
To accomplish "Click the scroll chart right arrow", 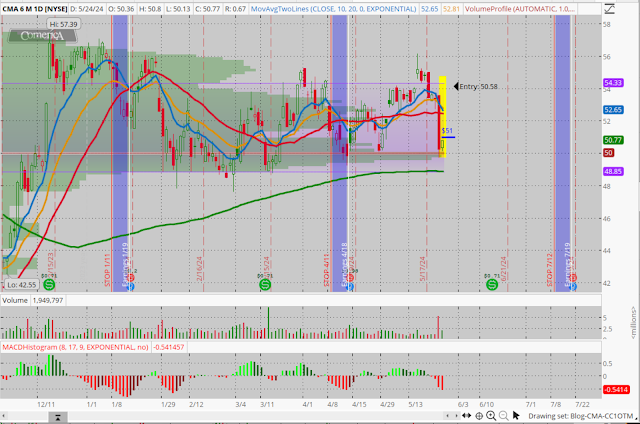I will coord(456,416).
